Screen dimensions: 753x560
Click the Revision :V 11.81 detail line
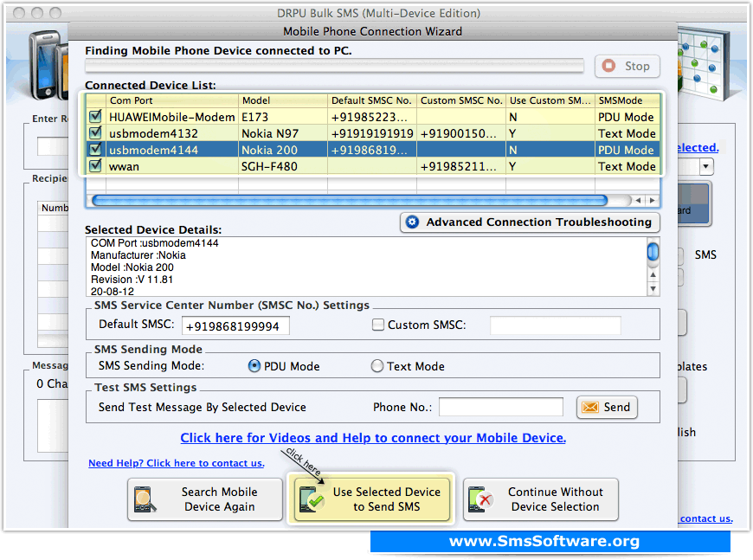pos(132,280)
